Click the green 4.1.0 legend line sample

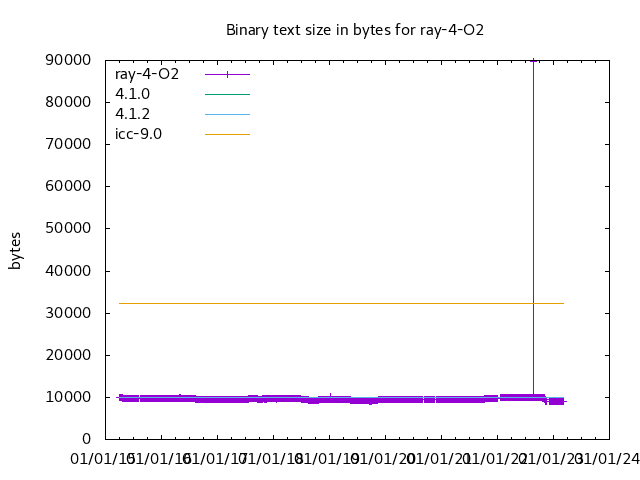click(227, 94)
